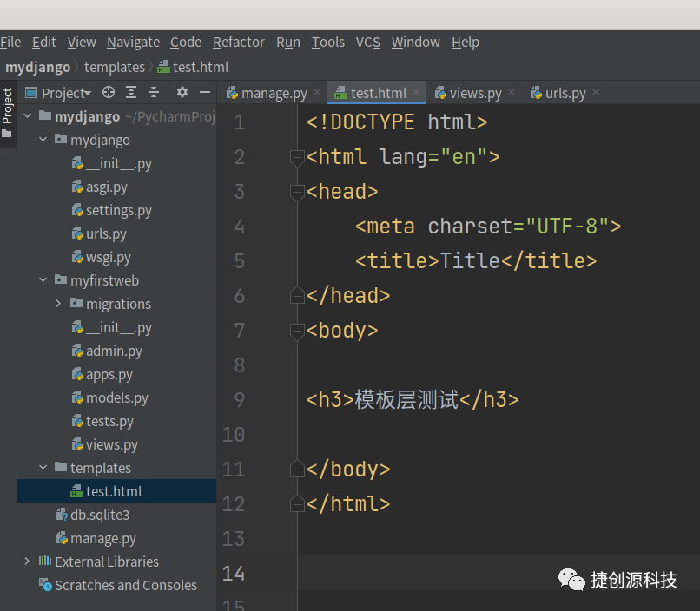Open the Navigate menu
700x611 pixels.
134,42
